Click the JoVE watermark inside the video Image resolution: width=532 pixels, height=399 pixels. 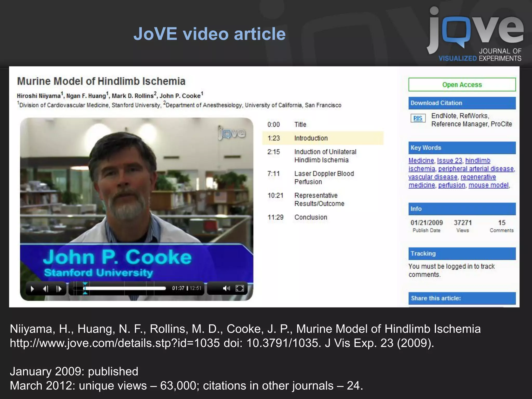232,133
